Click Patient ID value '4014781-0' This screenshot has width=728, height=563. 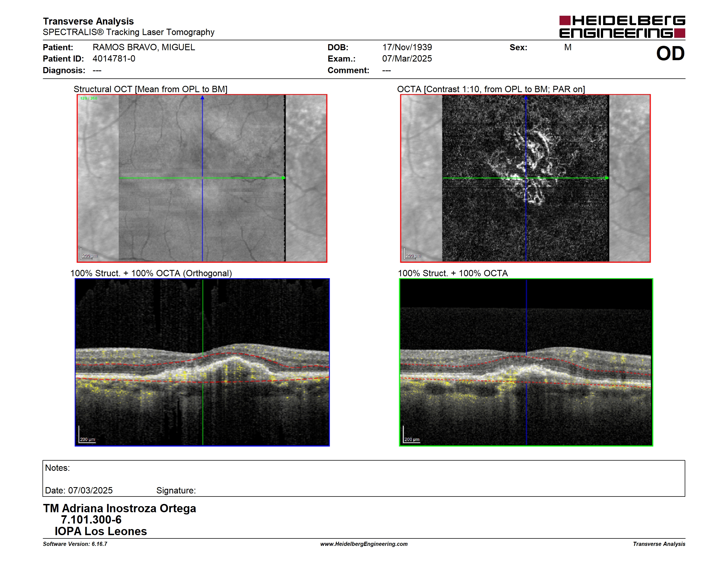(114, 59)
